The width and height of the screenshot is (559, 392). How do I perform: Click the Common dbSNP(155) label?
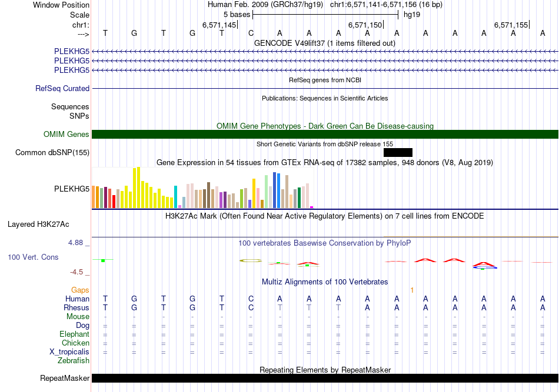(52, 152)
